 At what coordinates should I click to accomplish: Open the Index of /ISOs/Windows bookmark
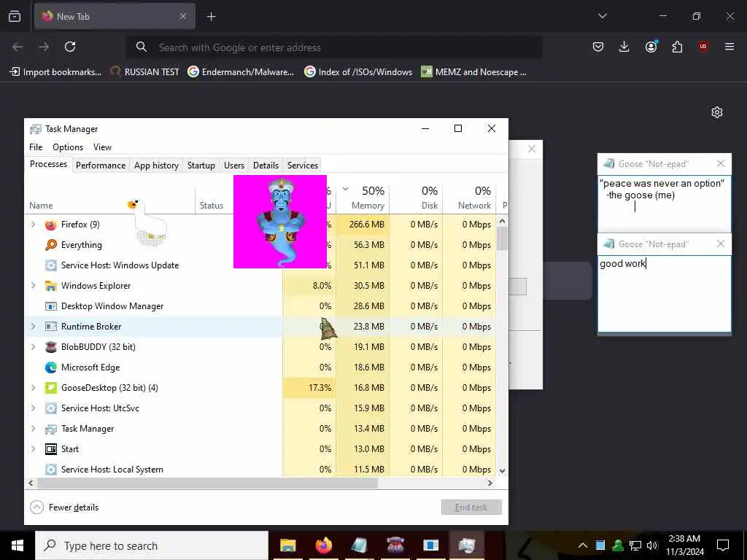point(358,72)
